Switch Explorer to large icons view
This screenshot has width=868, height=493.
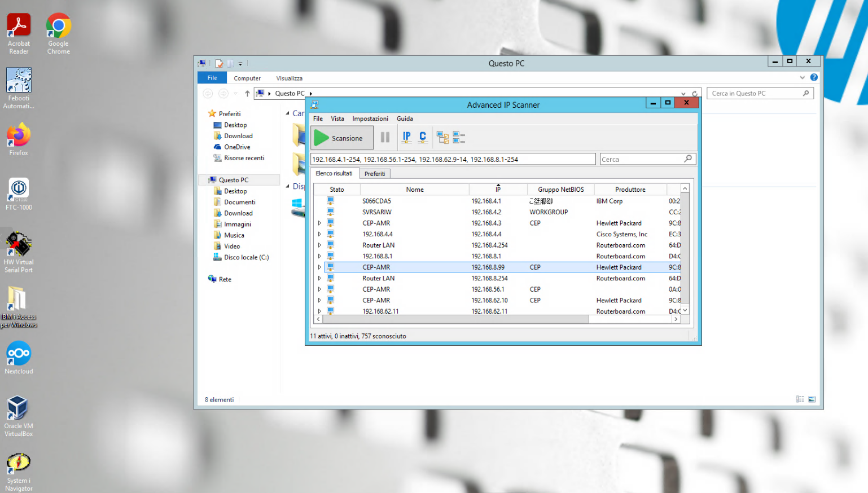[x=812, y=399]
